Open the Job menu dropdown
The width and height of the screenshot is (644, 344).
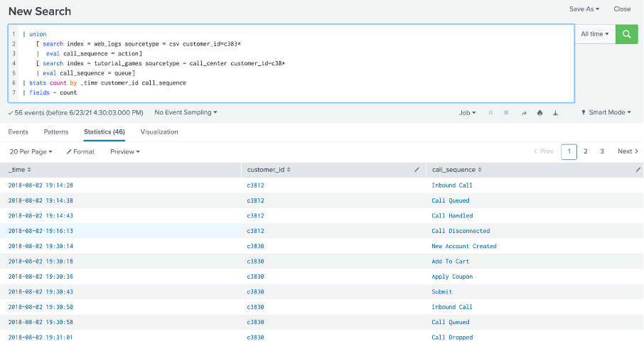[467, 112]
